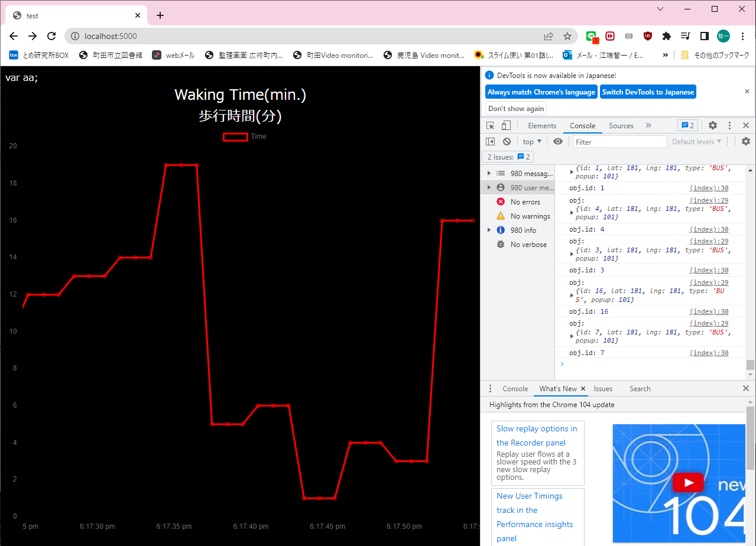Expand the 980 user messages group
This screenshot has height=546, width=756.
489,188
